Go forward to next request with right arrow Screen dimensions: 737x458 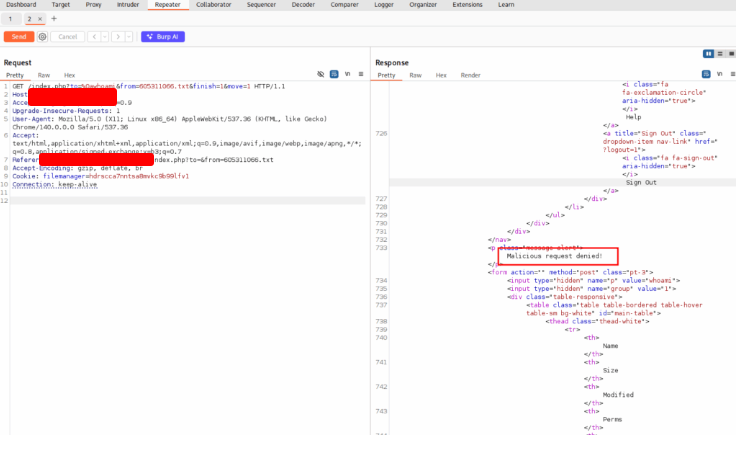(116, 37)
